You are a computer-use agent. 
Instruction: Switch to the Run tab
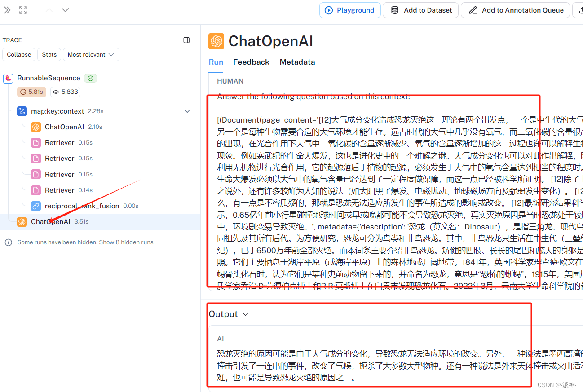[x=216, y=62]
